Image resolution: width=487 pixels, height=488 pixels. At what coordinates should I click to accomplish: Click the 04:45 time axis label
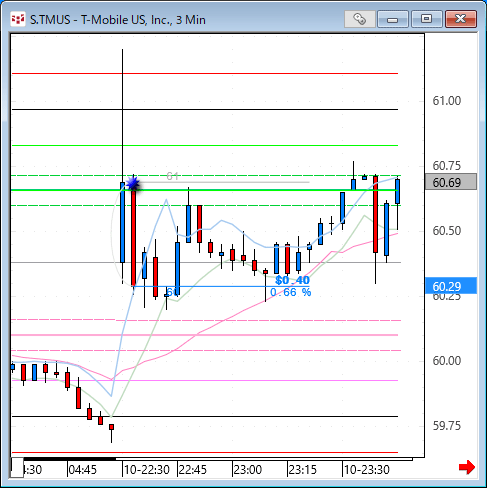point(83,470)
